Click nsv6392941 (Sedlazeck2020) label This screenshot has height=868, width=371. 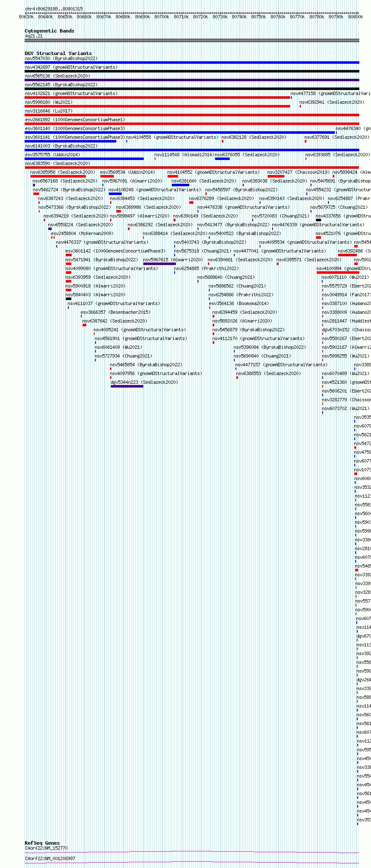332,102
